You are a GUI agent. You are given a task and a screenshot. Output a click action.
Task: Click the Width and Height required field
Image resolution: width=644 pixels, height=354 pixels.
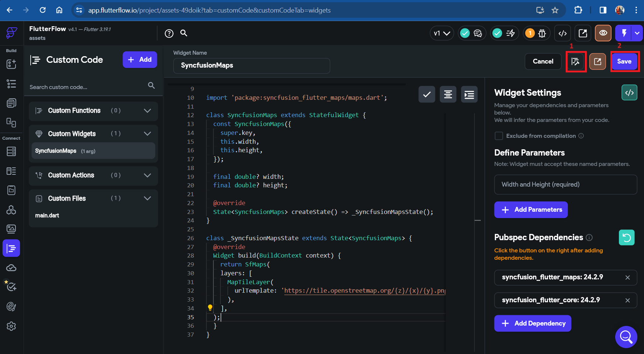(x=565, y=184)
